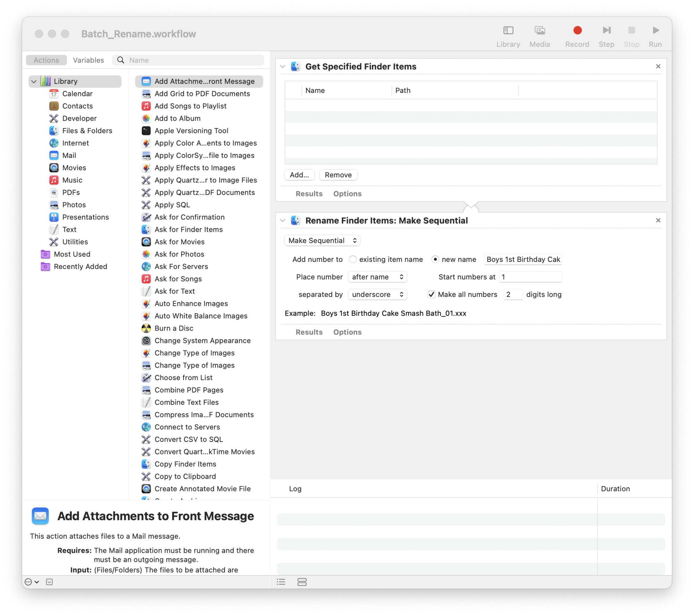Select existing item name radio button
The image size is (694, 616).
tap(353, 259)
